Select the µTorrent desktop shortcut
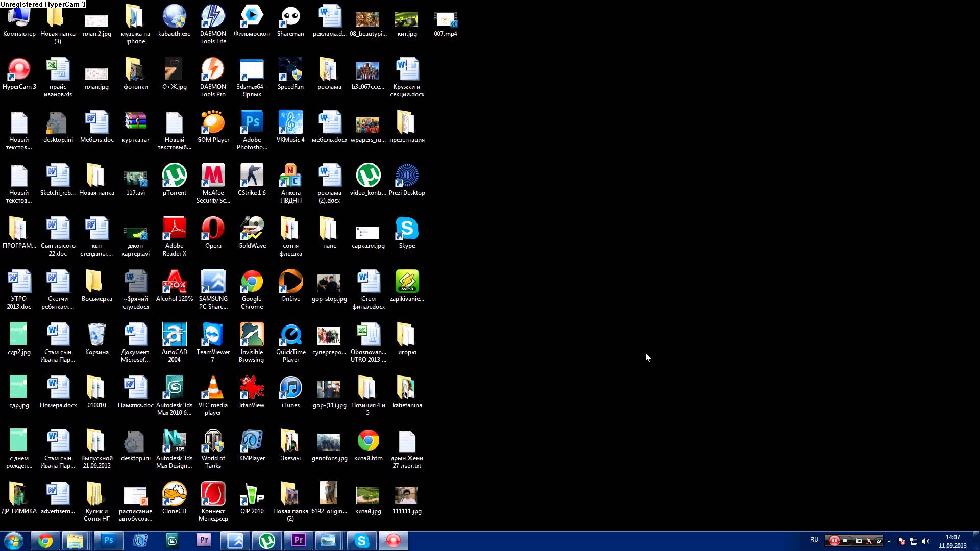This screenshot has width=980, height=551. tap(174, 180)
